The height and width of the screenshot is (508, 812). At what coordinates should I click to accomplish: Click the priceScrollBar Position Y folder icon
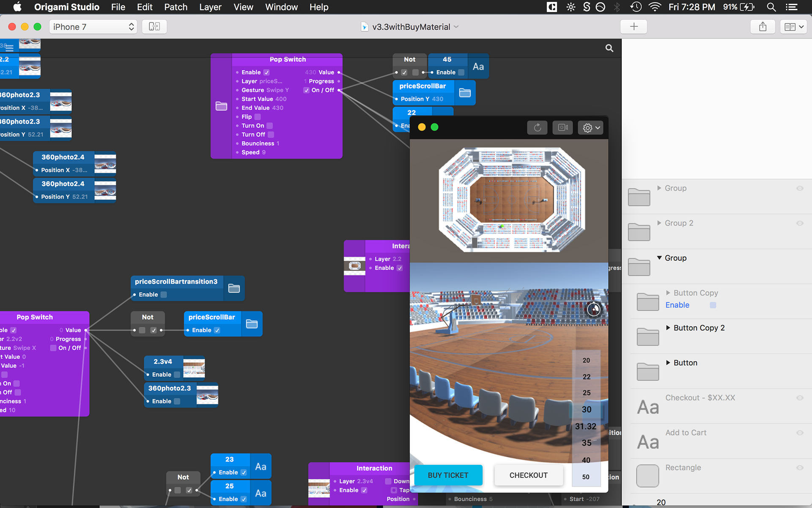point(465,93)
